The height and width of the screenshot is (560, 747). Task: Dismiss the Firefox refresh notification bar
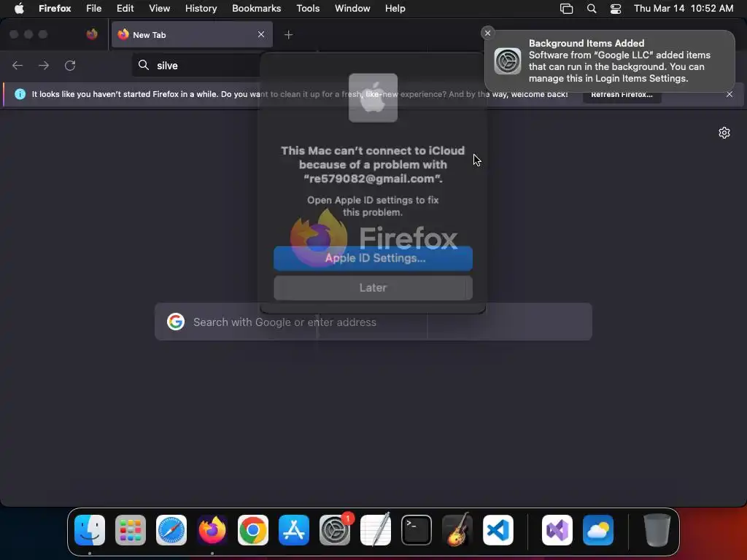point(729,94)
